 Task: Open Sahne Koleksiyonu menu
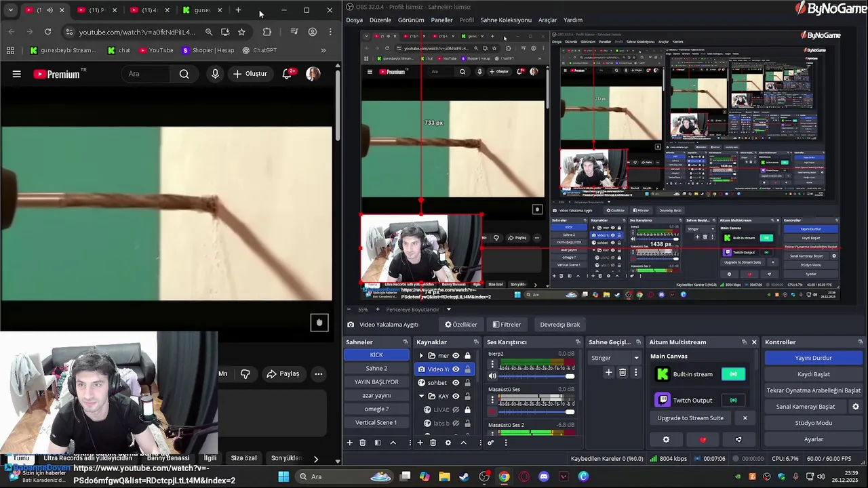pos(506,20)
